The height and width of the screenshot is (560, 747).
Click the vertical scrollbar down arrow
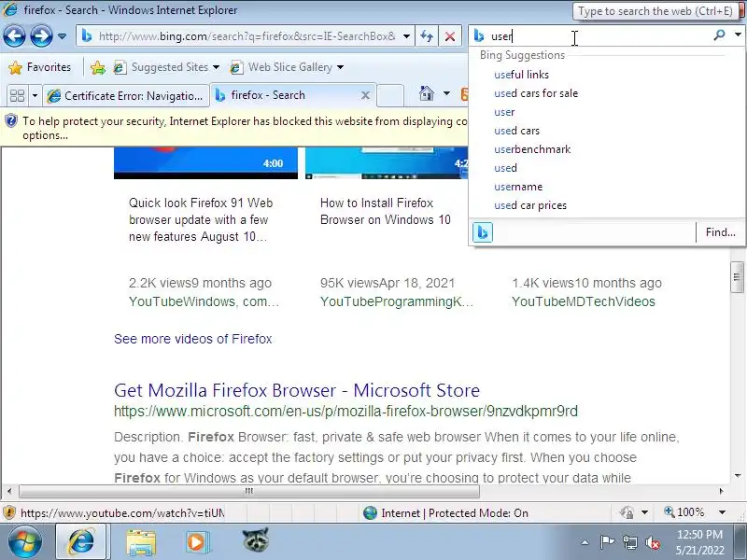tap(738, 475)
